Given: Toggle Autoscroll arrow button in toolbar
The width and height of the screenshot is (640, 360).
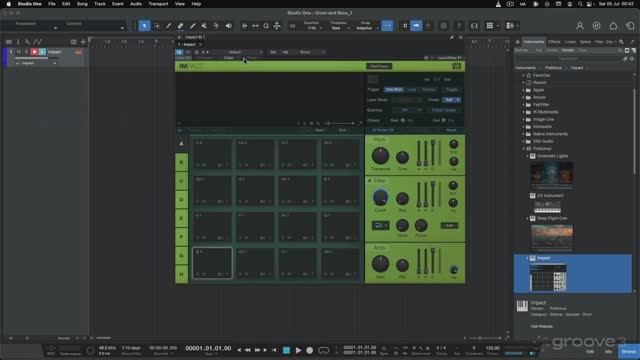Looking at the screenshot, I should tap(416, 26).
